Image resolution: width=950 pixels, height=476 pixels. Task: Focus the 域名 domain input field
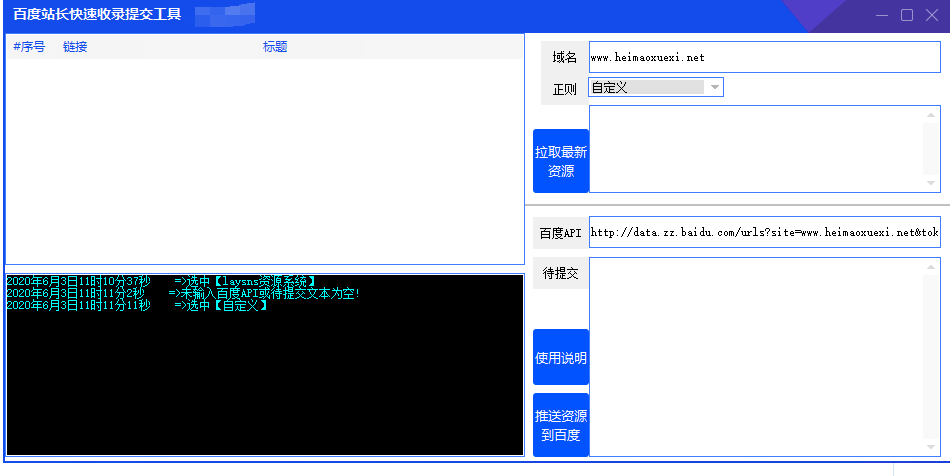[x=765, y=58]
